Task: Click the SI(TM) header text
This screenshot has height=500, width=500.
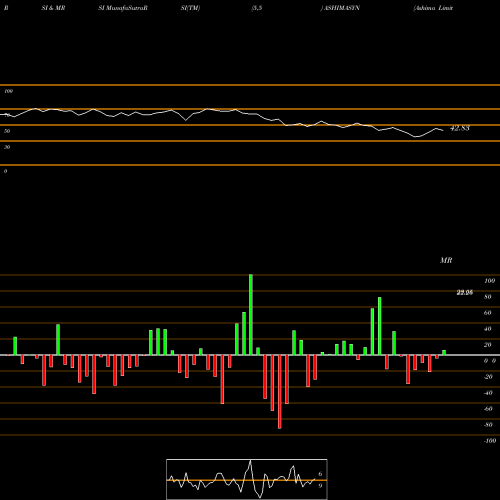Action: [190, 8]
